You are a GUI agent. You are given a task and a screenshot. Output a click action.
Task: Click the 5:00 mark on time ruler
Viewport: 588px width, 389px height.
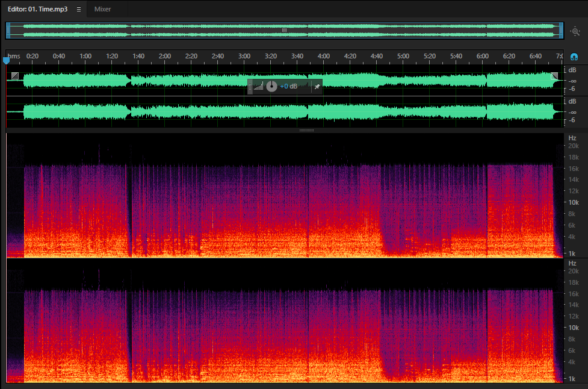point(403,56)
